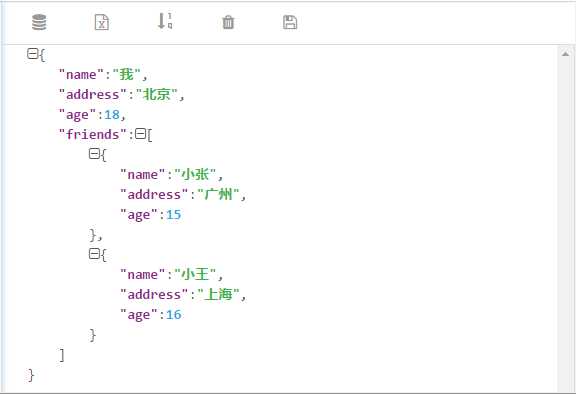This screenshot has width=576, height=394.
Task: Click the closing bracket of friends array
Action: [x=62, y=355]
